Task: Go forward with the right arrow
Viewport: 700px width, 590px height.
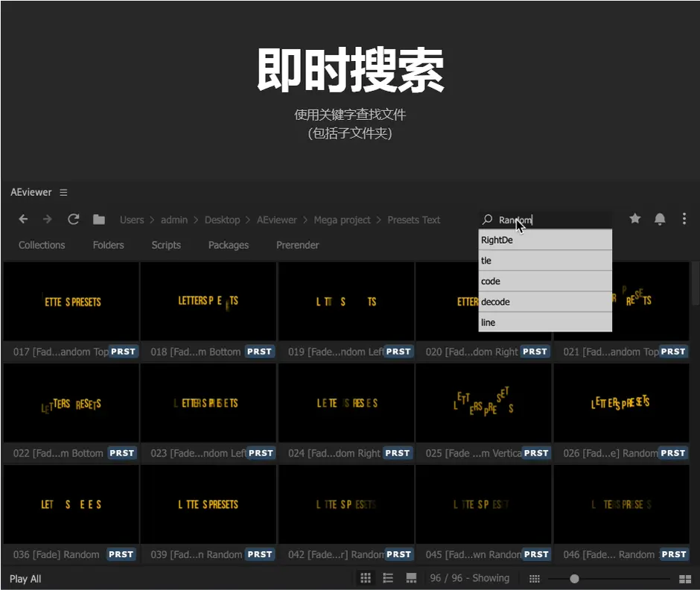Action: point(48,219)
